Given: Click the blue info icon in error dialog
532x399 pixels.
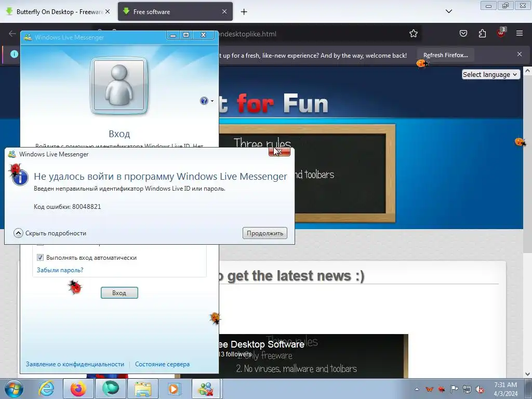Looking at the screenshot, I should pyautogui.click(x=20, y=178).
